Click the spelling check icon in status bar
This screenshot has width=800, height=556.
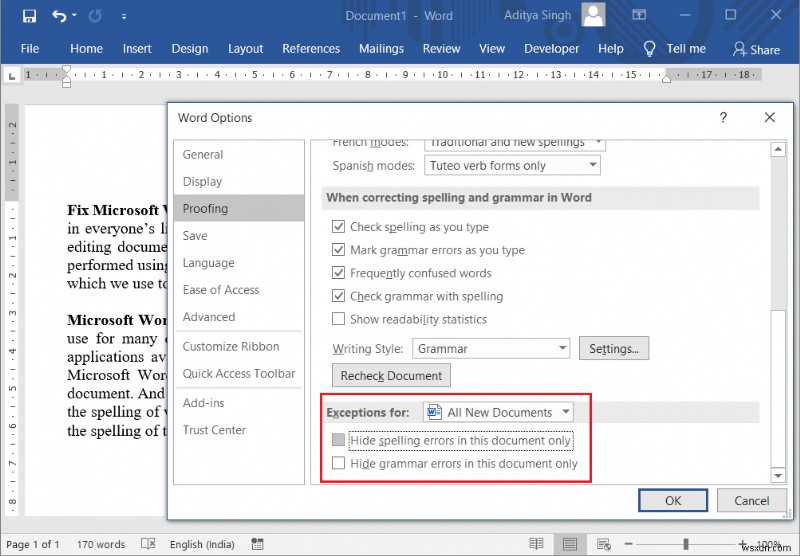(148, 544)
